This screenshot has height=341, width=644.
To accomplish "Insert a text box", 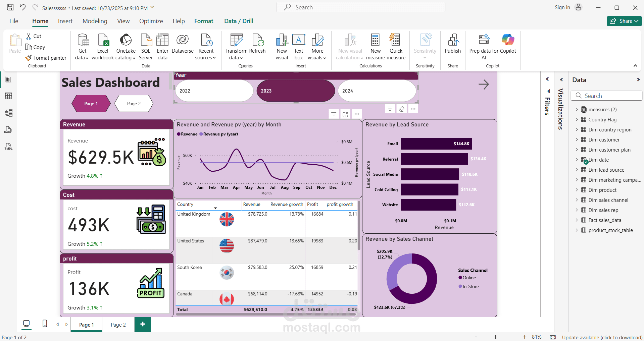I will pos(298,47).
